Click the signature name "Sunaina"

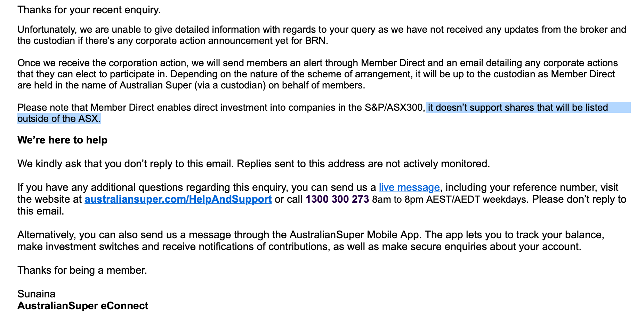[x=36, y=294]
